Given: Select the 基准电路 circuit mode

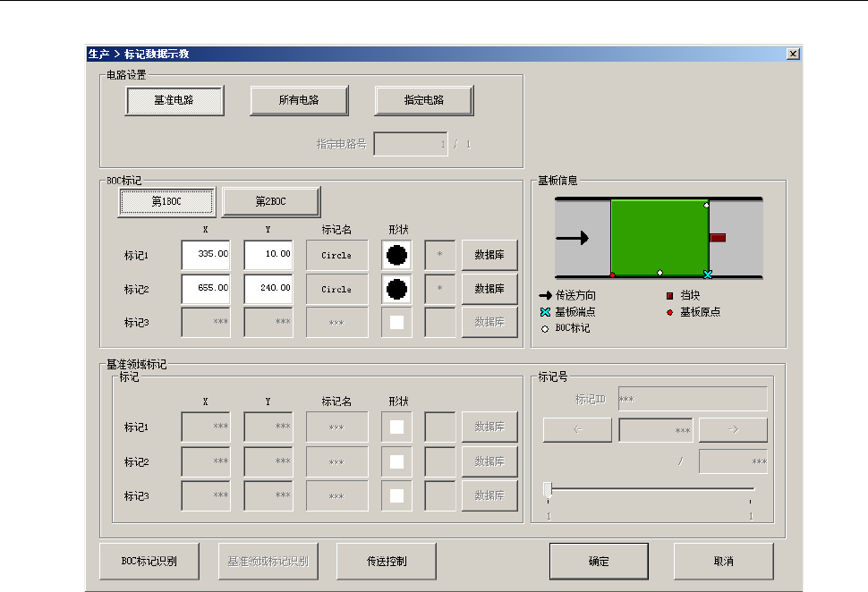Looking at the screenshot, I should click(x=174, y=101).
